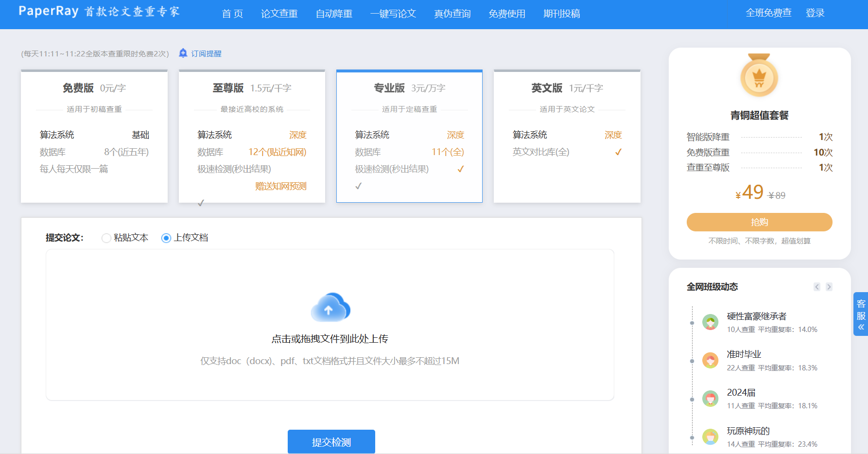Select the 上传文档 radio option
The image size is (868, 454).
[x=166, y=238]
